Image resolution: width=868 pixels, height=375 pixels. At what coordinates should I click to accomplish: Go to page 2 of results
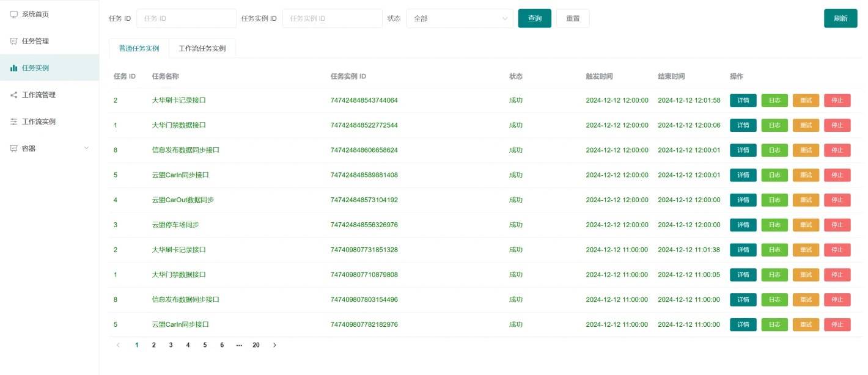(153, 345)
